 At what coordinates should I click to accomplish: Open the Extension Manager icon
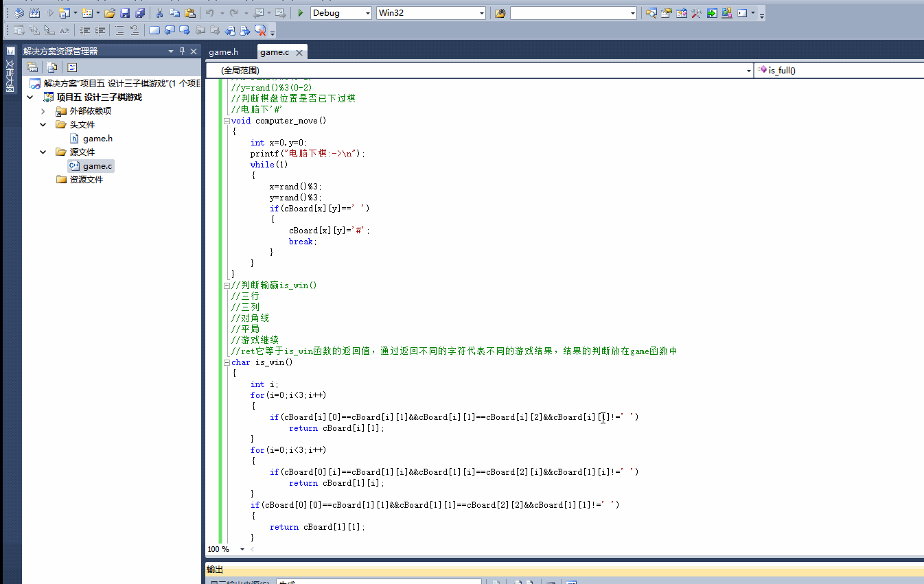point(726,13)
